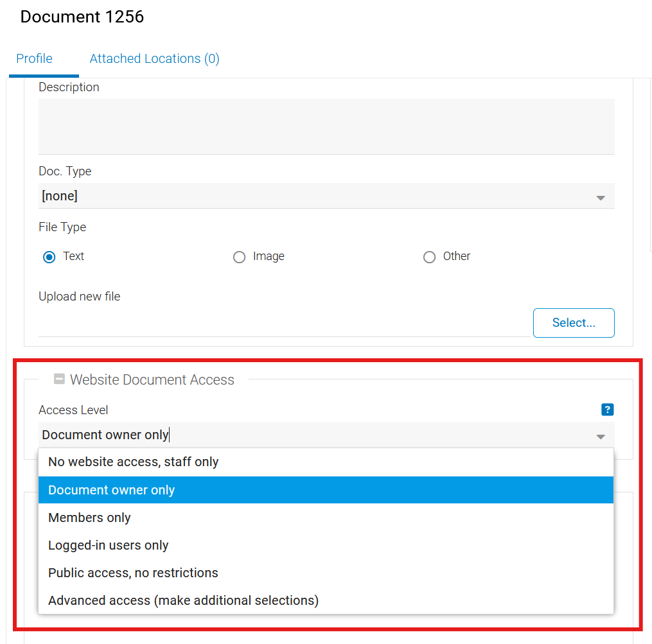The image size is (652, 644).
Task: Click into the Description text area
Action: click(326, 126)
